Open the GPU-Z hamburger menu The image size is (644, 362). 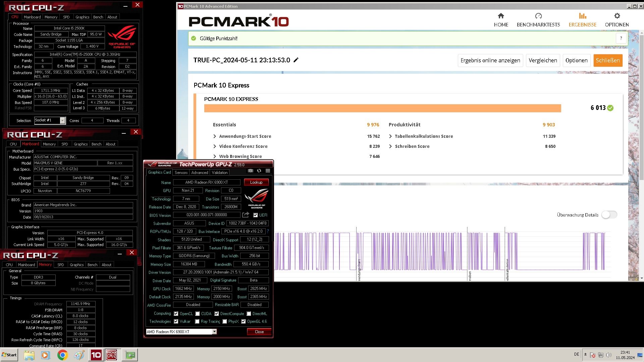tap(268, 171)
